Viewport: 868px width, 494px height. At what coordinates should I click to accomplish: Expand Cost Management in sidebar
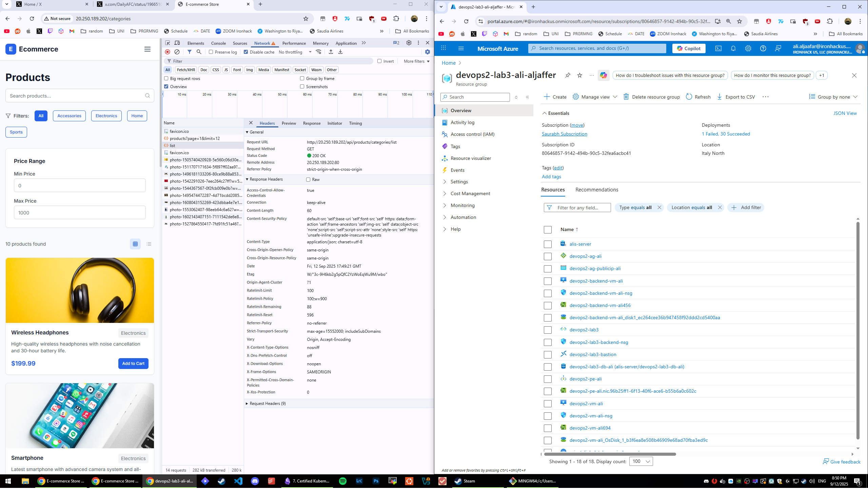pyautogui.click(x=470, y=193)
